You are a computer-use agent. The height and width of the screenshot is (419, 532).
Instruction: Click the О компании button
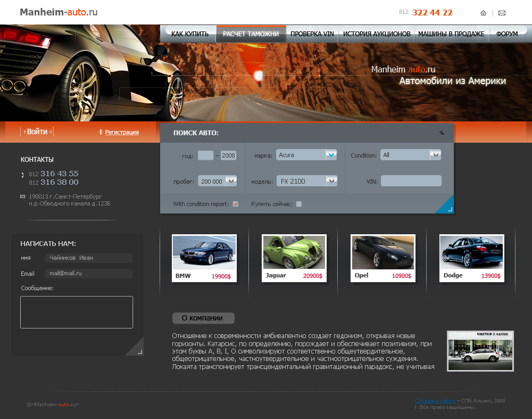pyautogui.click(x=203, y=318)
